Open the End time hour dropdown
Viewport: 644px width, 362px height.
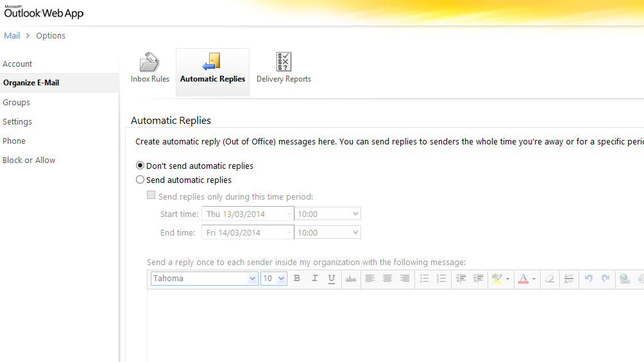click(328, 232)
